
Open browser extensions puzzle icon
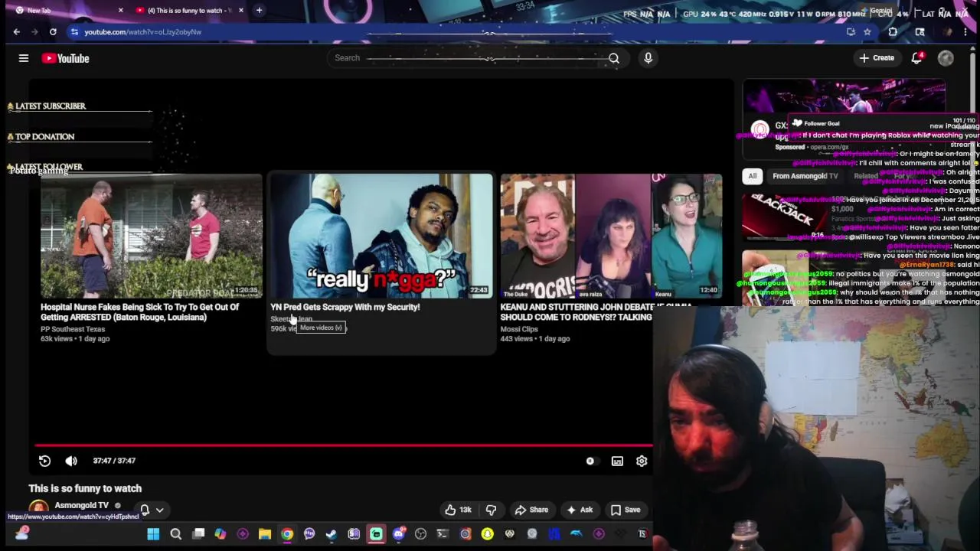[x=893, y=32]
